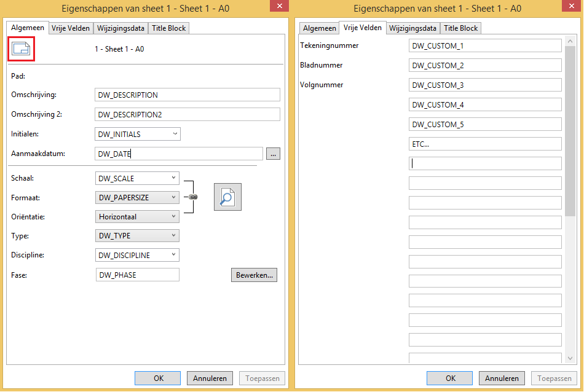584x392 pixels.
Task: Click the Aanmaakdatum field containing DW_DATE
Action: coord(179,154)
